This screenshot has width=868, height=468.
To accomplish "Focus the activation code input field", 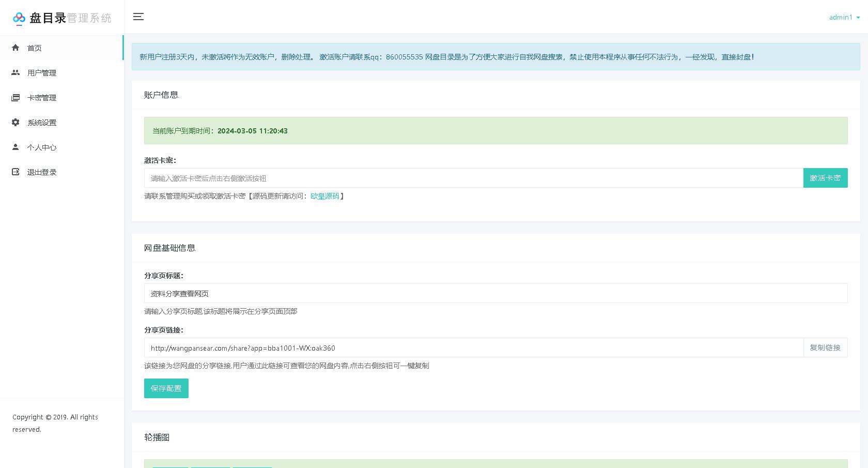I will (x=465, y=177).
